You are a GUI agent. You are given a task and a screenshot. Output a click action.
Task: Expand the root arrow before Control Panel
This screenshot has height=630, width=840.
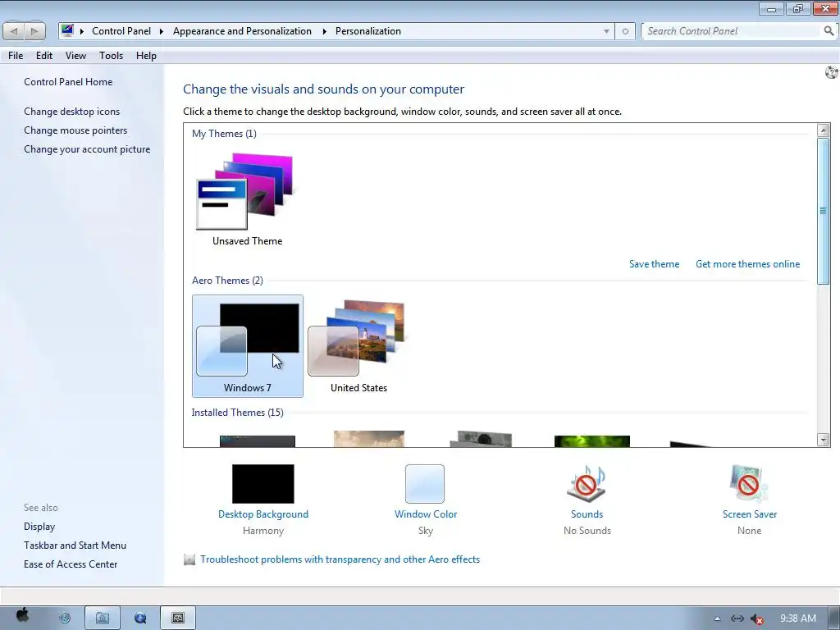[x=82, y=31]
